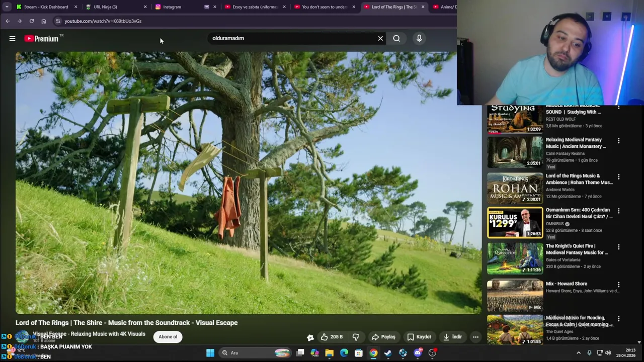This screenshot has height=362, width=644.
Task: Close the Lord of The Rings tab
Action: (423, 7)
